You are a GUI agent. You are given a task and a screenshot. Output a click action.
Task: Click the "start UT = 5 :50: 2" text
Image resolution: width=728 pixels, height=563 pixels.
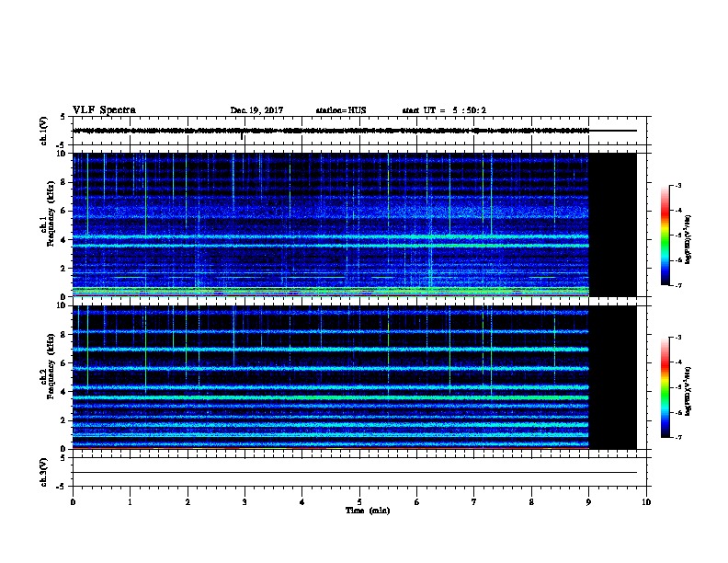[x=444, y=110]
